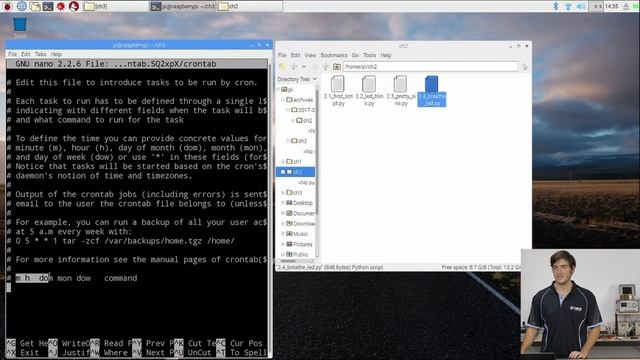640x360 pixels.
Task: Open the terminal's Tabs menu
Action: (x=40, y=54)
